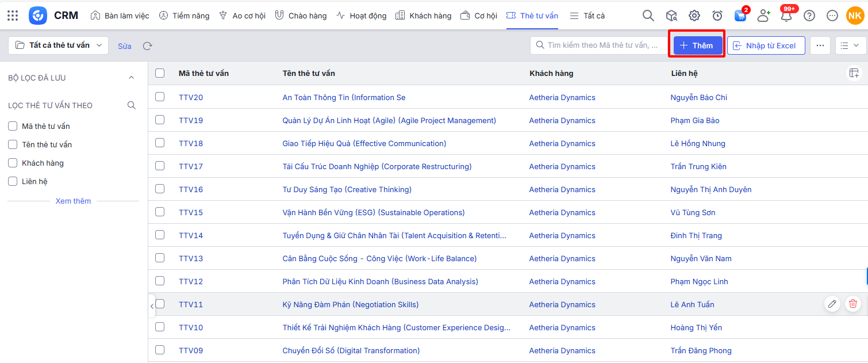
Task: Open the Tất cả menu
Action: pos(587,16)
